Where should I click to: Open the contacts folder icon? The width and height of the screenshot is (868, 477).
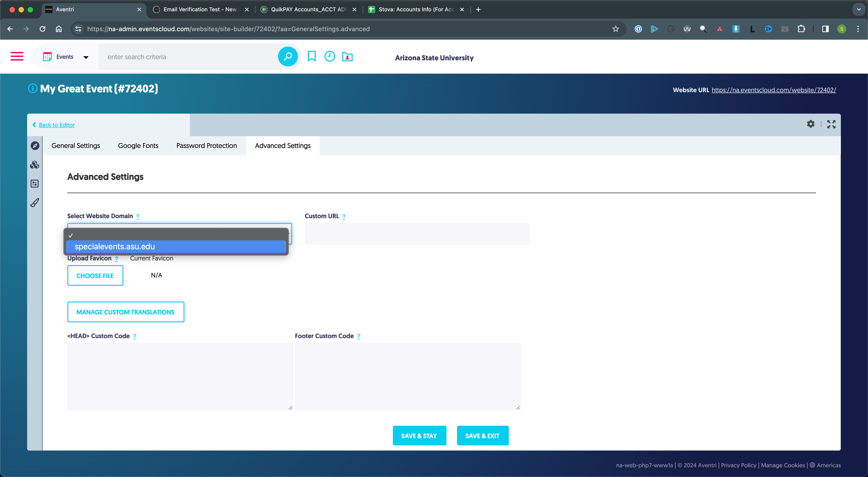click(347, 56)
